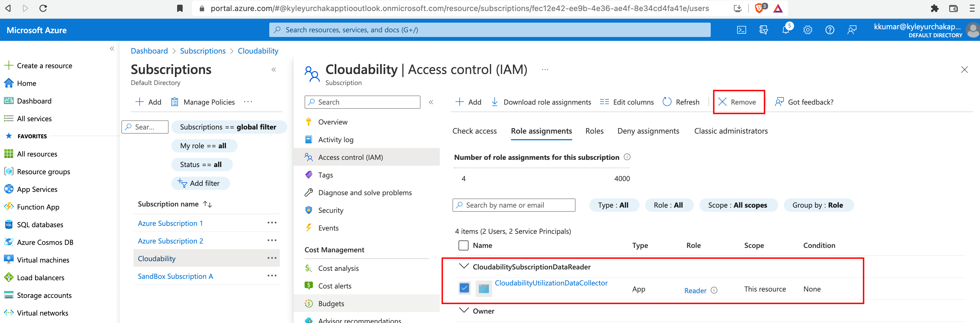Click Manage Policies in Subscriptions
Image resolution: width=980 pixels, height=323 pixels.
pos(203,102)
